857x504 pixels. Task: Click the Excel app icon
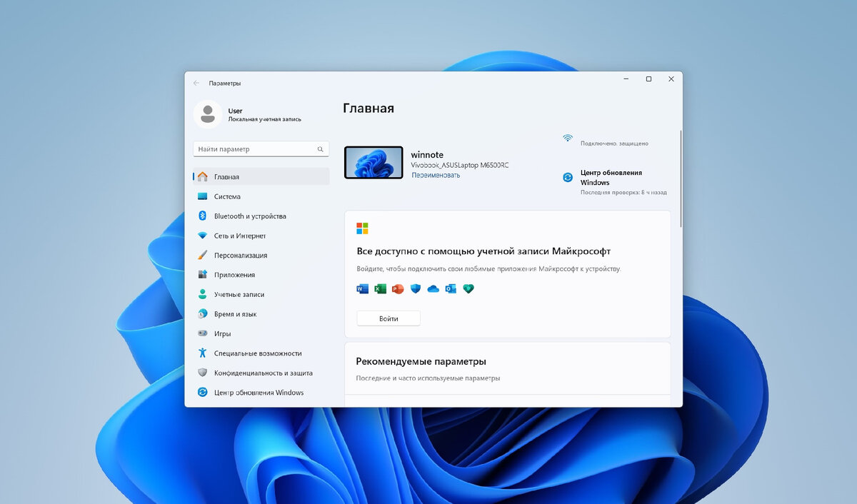[380, 289]
